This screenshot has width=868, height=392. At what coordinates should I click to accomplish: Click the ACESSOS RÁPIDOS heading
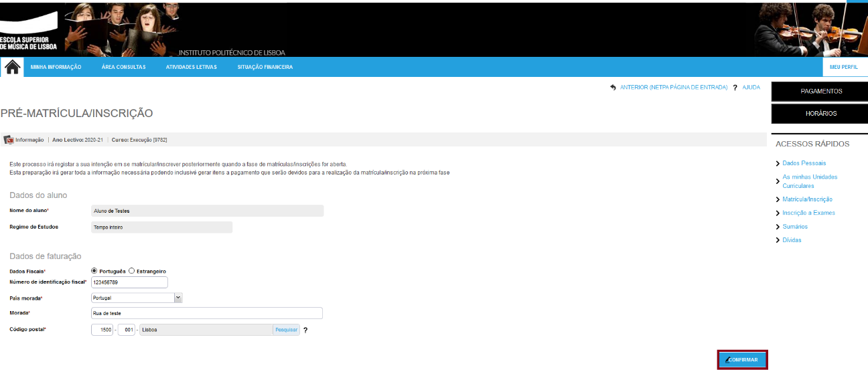click(812, 144)
